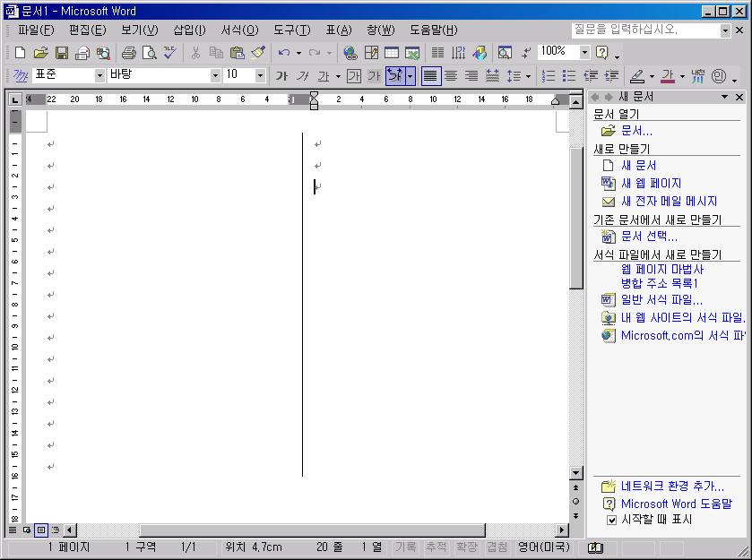Toggle the Document Map button
This screenshot has height=560, width=752.
[505, 52]
